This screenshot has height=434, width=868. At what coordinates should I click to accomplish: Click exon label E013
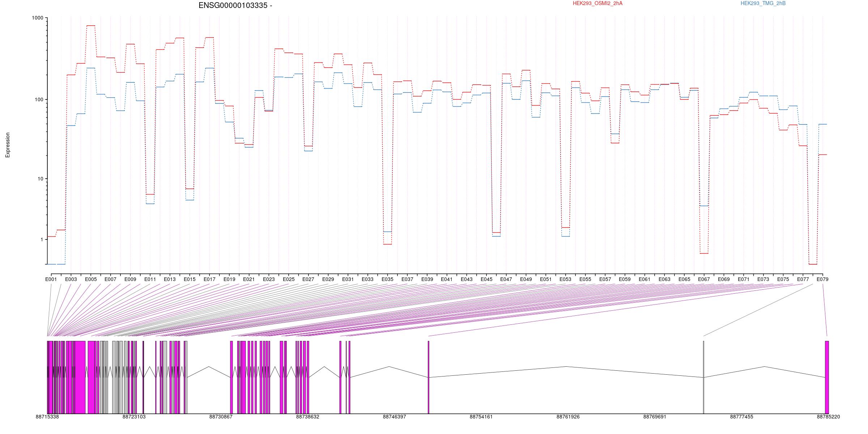click(170, 279)
